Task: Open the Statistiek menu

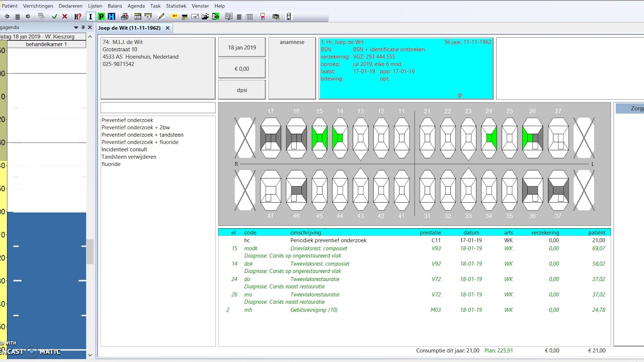Action: click(176, 6)
